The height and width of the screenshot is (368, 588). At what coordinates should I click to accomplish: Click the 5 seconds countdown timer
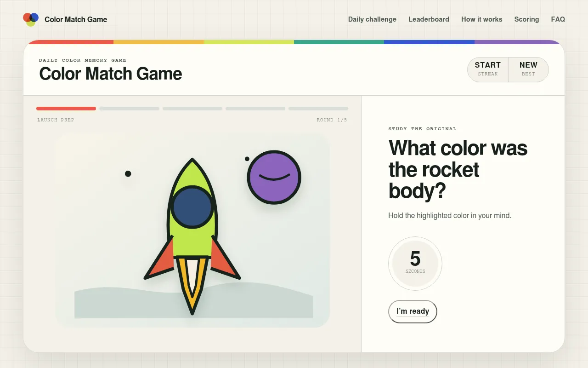415,264
